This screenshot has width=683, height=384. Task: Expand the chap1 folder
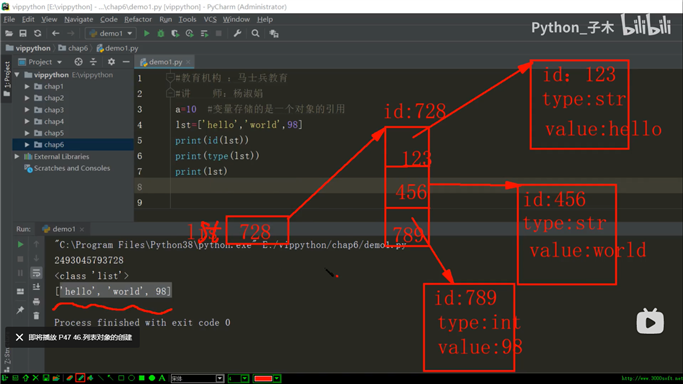(27, 87)
